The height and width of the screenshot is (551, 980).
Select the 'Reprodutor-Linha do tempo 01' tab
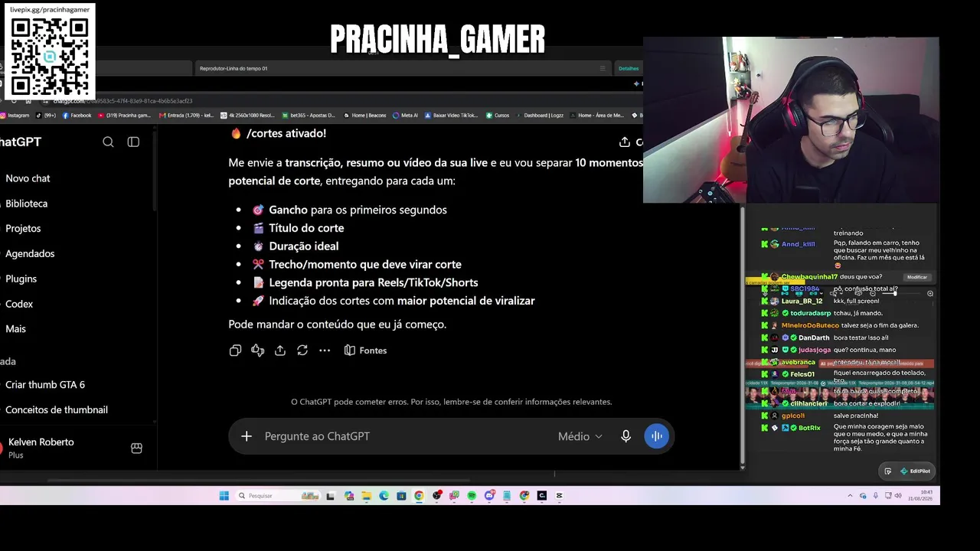(x=234, y=68)
